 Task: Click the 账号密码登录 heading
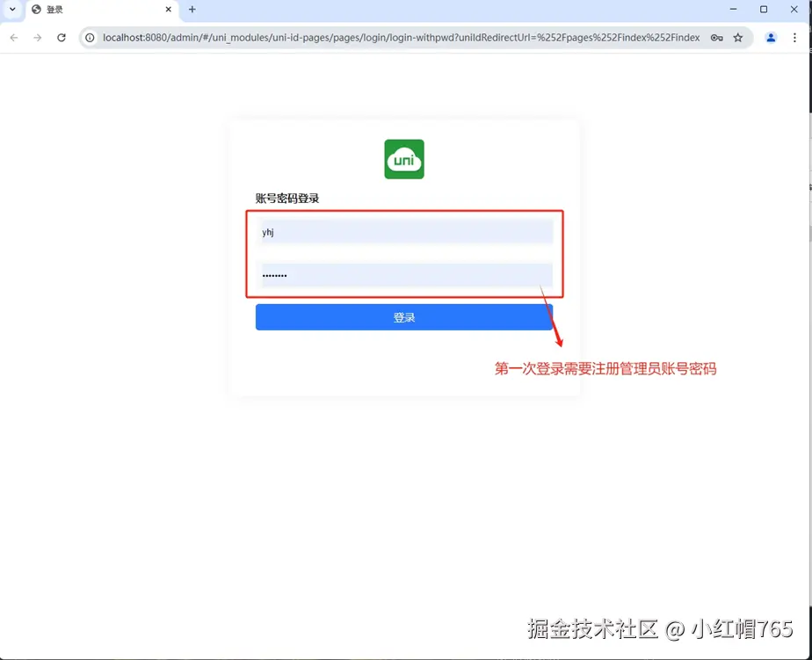point(287,199)
